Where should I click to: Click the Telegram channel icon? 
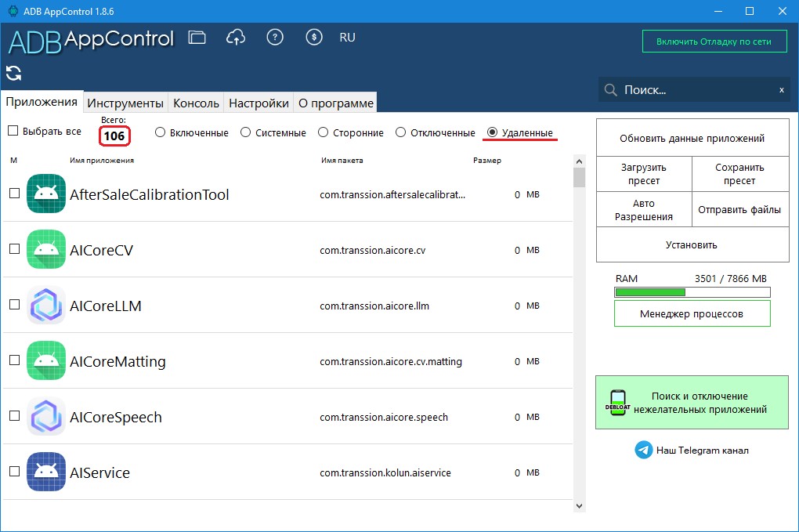pos(644,450)
